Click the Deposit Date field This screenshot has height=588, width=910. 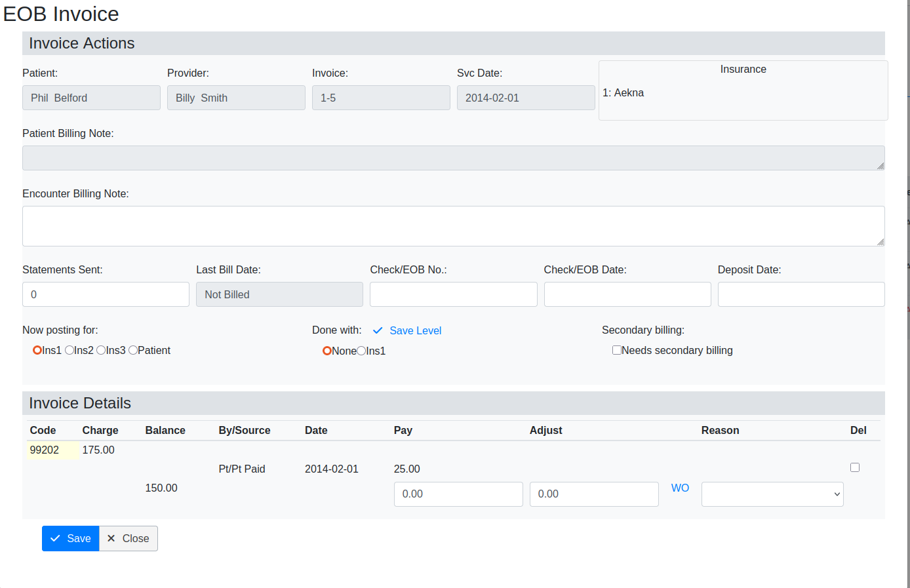(x=801, y=294)
